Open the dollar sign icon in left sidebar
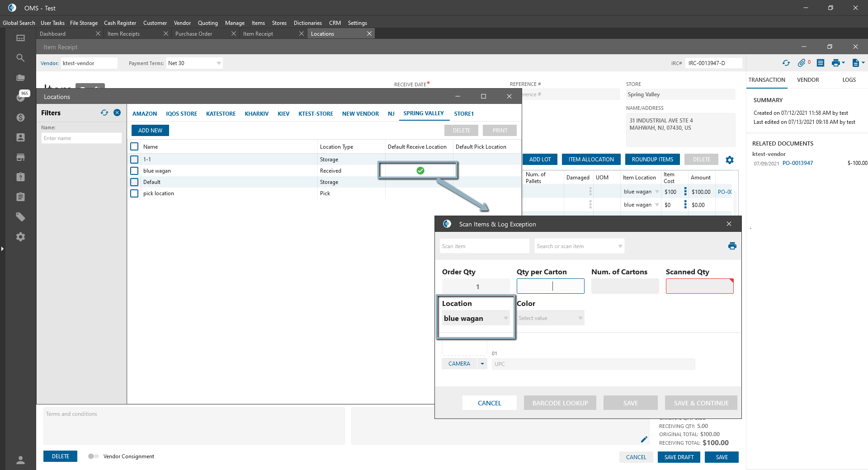The width and height of the screenshot is (868, 470). (x=20, y=117)
